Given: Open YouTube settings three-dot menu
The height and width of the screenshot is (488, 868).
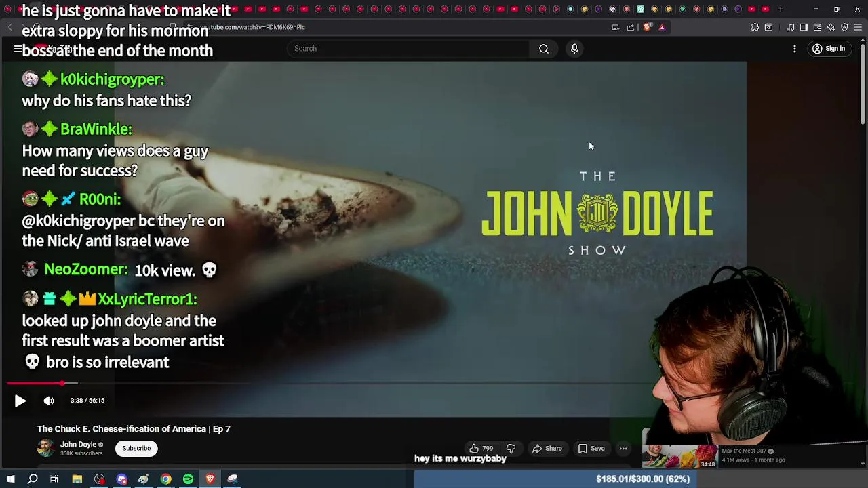Looking at the screenshot, I should point(795,49).
